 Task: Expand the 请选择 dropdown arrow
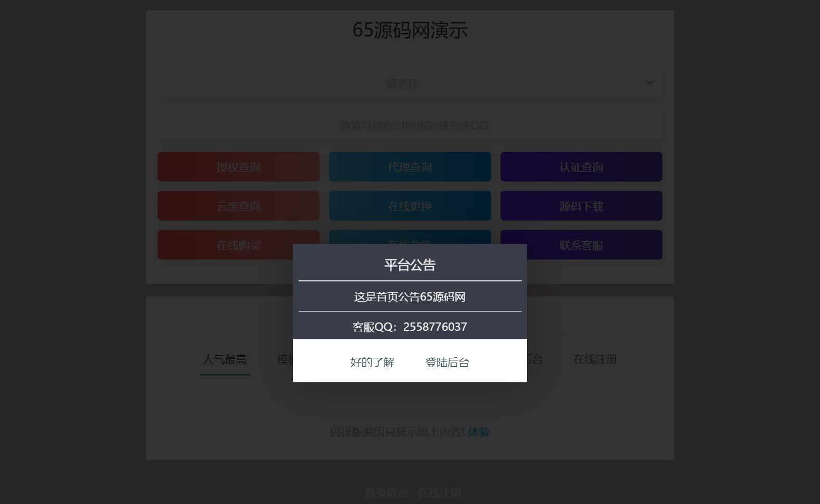649,83
